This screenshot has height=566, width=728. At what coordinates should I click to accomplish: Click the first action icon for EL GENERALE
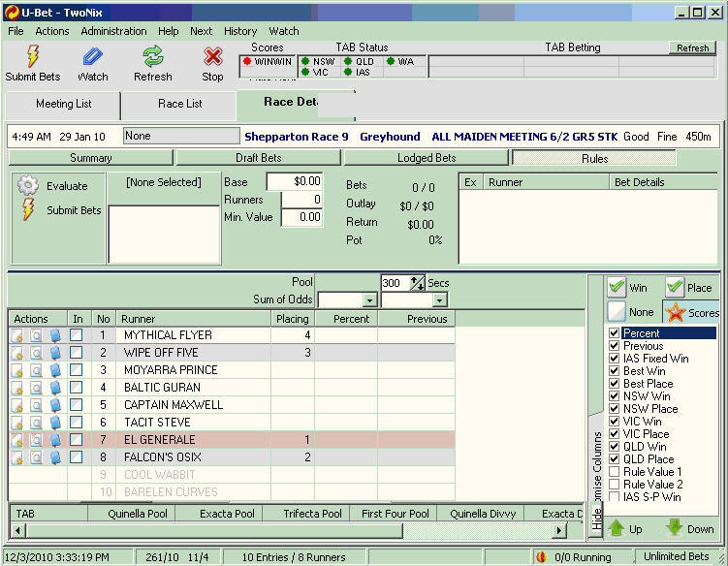tap(16, 440)
